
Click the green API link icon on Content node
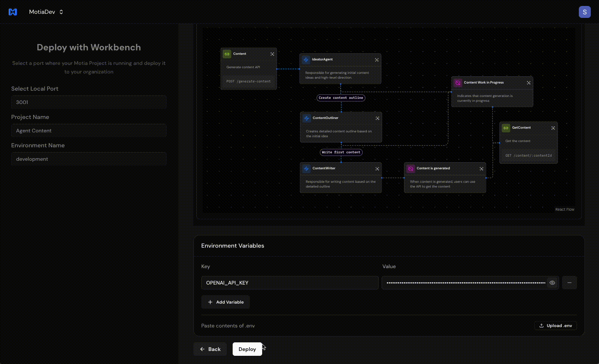(x=227, y=54)
